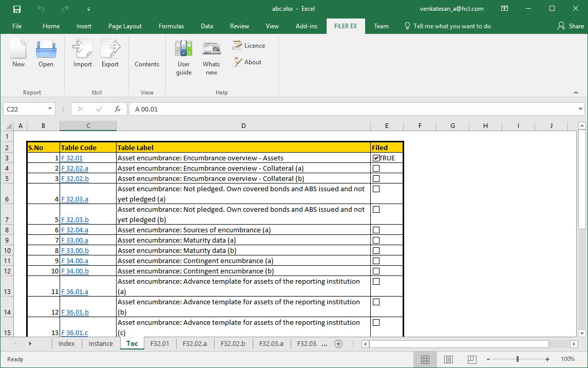Show more sheet tabs via the ellipsis
Viewport: 588px width, 368px height.
(325, 344)
